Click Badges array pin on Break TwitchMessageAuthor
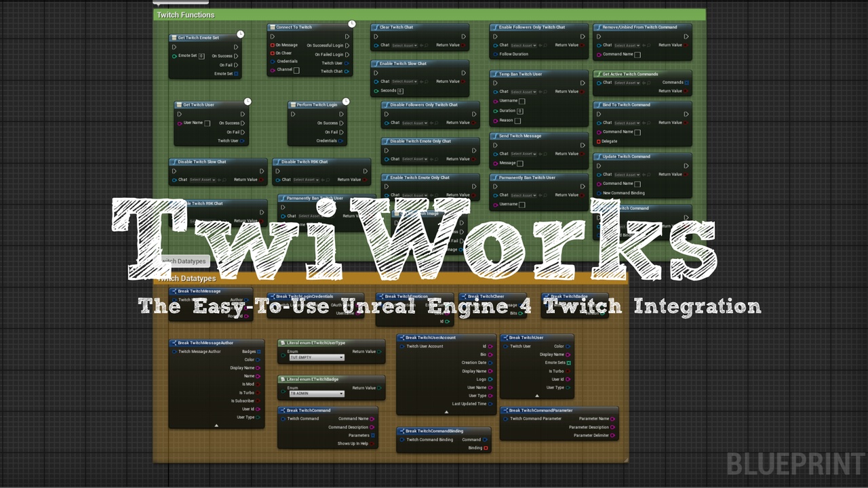 tap(258, 352)
